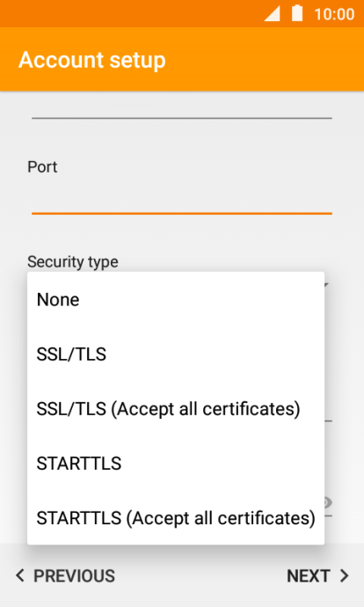Tap the right chevron beside NEXT
Screen dimensions: 364x607
(x=344, y=576)
